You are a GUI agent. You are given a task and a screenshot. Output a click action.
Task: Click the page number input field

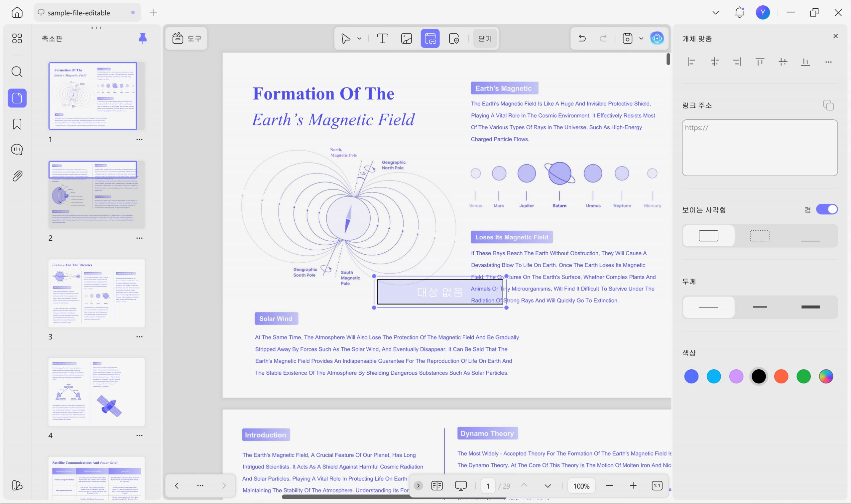click(x=488, y=486)
